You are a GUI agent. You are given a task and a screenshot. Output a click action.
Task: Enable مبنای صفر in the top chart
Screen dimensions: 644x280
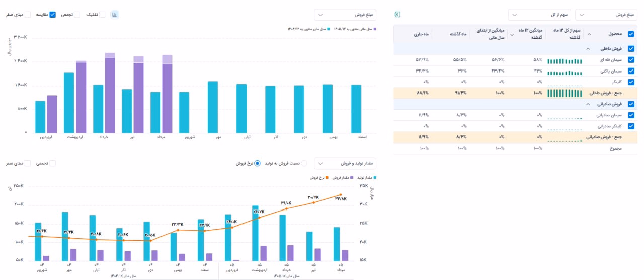point(28,15)
